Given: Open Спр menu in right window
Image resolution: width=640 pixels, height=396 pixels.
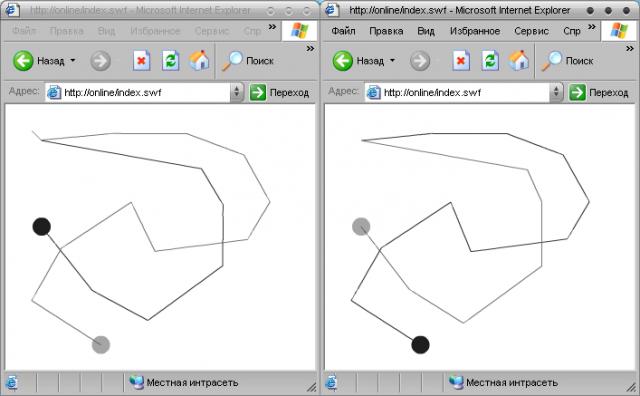Looking at the screenshot, I should coord(572,31).
